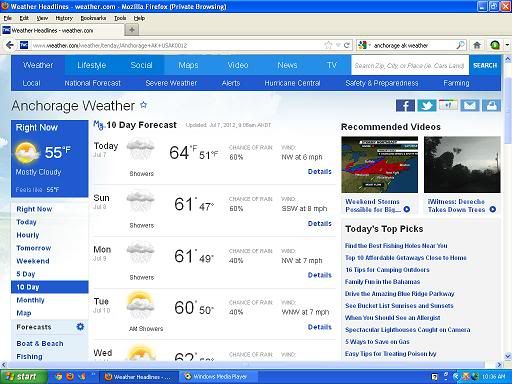
Task: Open Details for Tue forecast
Action: tap(320, 327)
